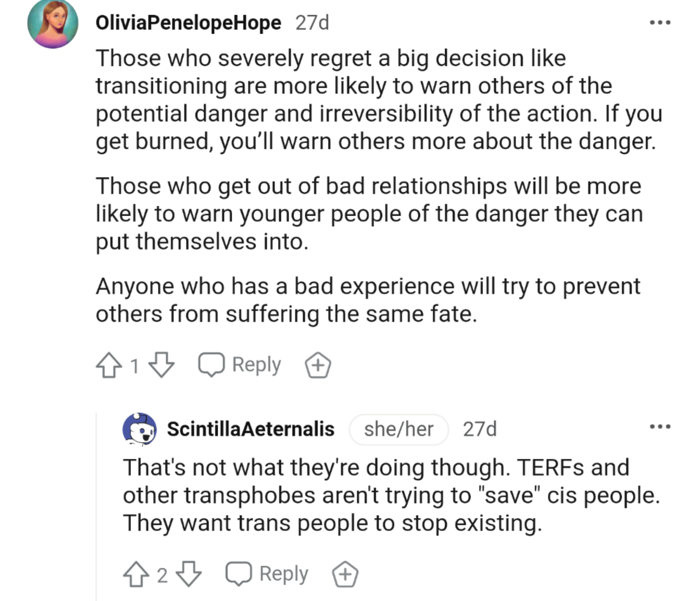Viewport: 700px width, 601px height.
Task: Open ScintillaAeternalis's Snoo avatar
Action: (139, 429)
